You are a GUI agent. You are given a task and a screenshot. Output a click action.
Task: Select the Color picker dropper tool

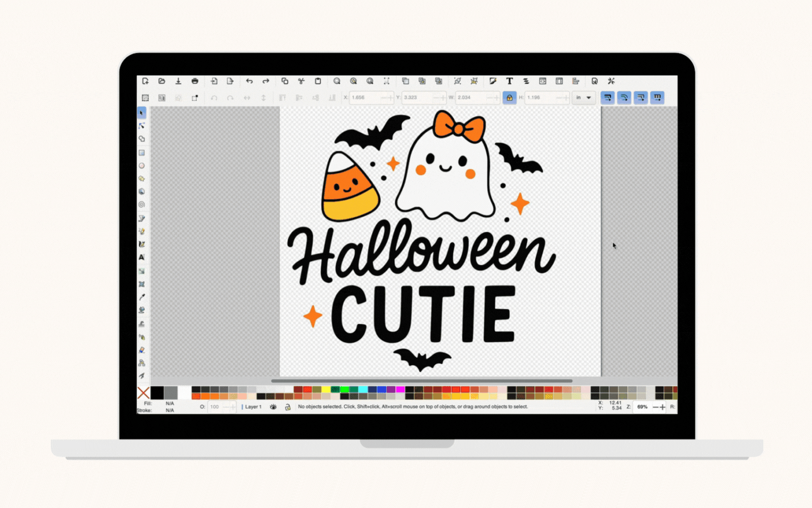point(142,297)
